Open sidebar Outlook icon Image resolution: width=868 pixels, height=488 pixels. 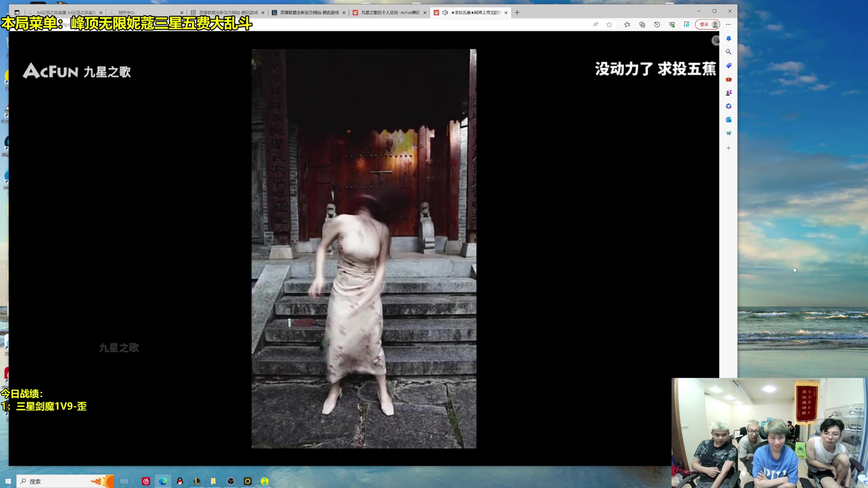(728, 120)
